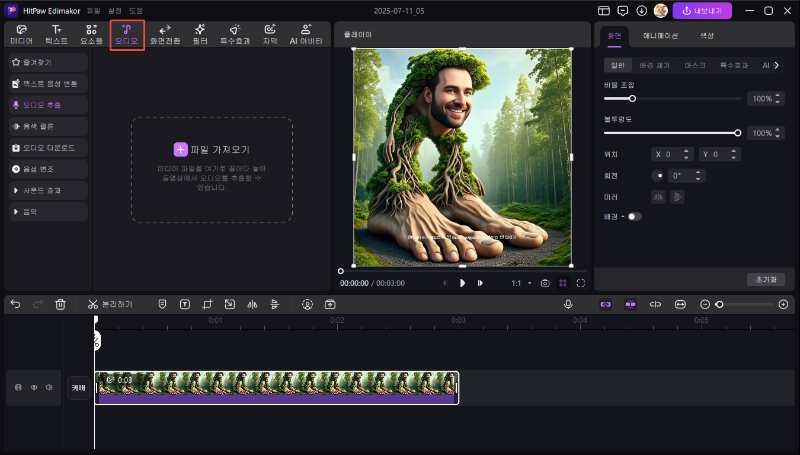Open Text to Speech in sidebar
800x455 pixels.
click(48, 84)
